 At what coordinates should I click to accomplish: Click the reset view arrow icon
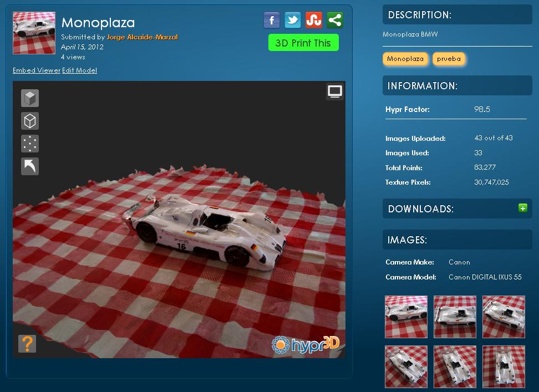(30, 166)
